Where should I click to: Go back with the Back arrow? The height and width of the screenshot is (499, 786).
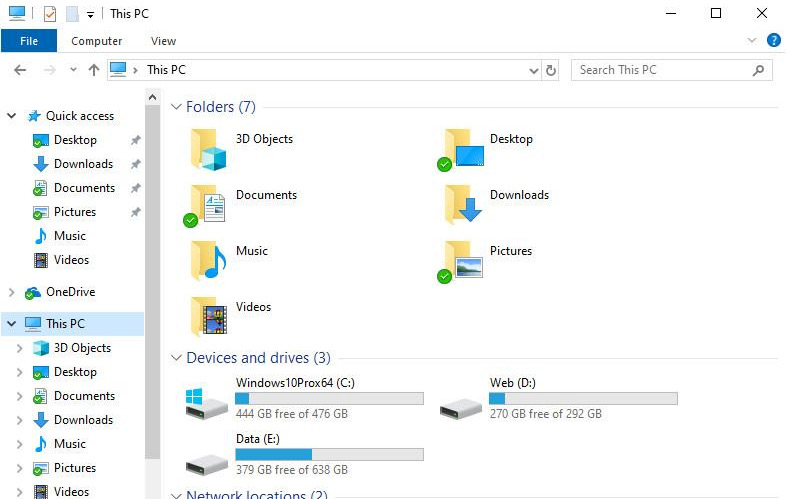[x=20, y=70]
